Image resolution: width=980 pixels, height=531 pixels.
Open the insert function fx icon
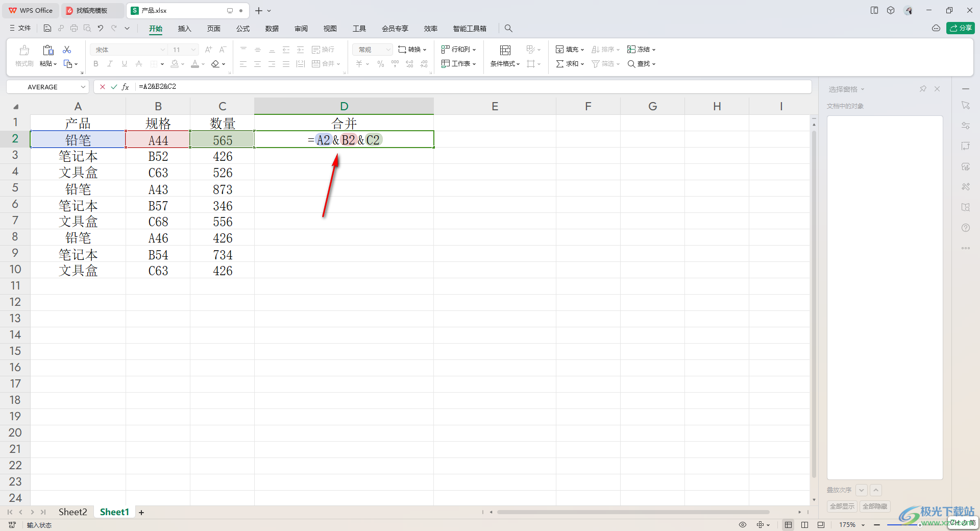pyautogui.click(x=126, y=87)
